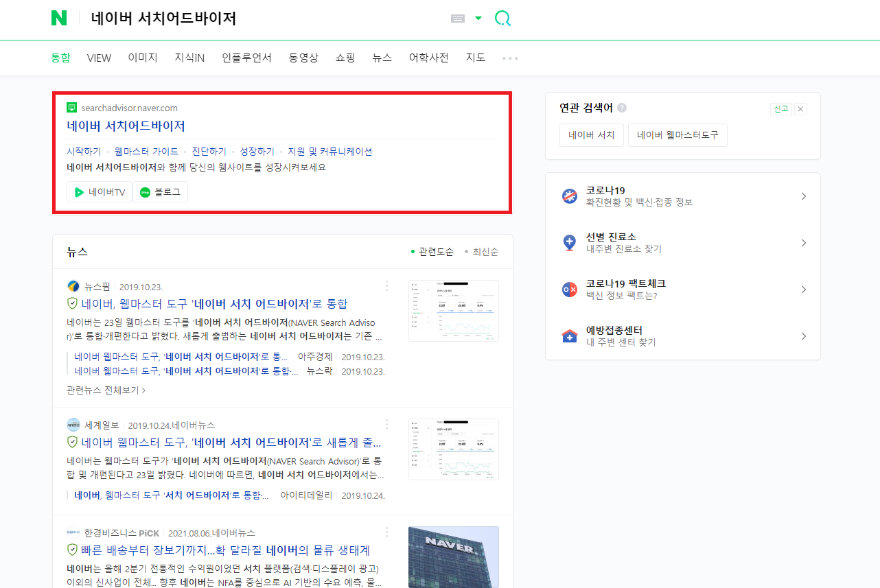The image size is (880, 588).
Task: Switch to the 이미지 tab
Action: 143,58
